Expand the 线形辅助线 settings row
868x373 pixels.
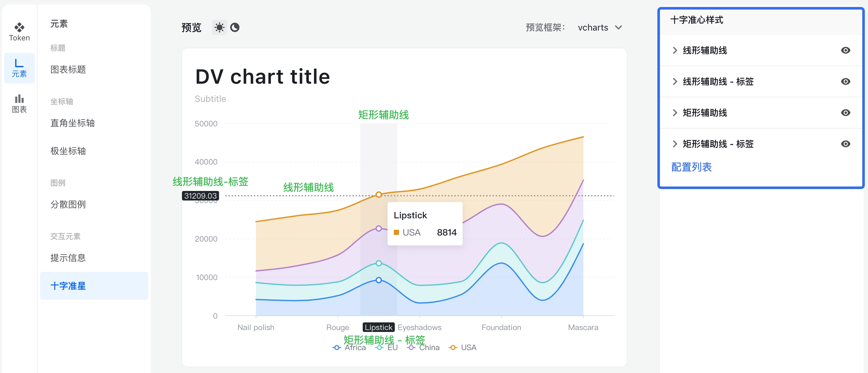click(675, 50)
